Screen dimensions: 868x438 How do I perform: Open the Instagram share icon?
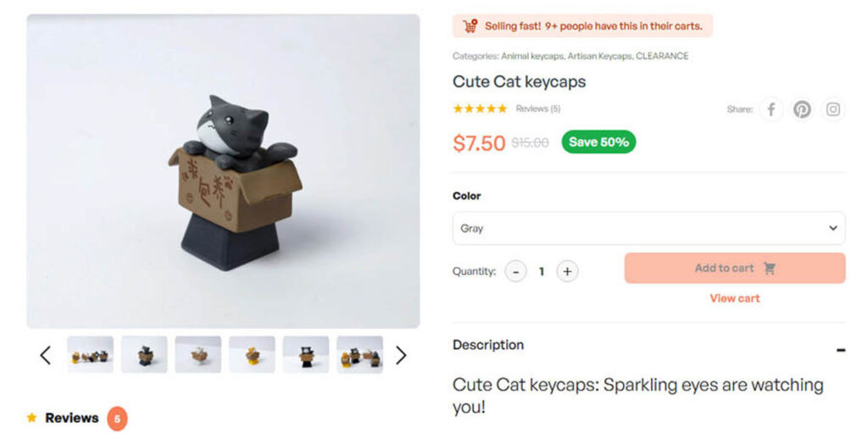(832, 109)
